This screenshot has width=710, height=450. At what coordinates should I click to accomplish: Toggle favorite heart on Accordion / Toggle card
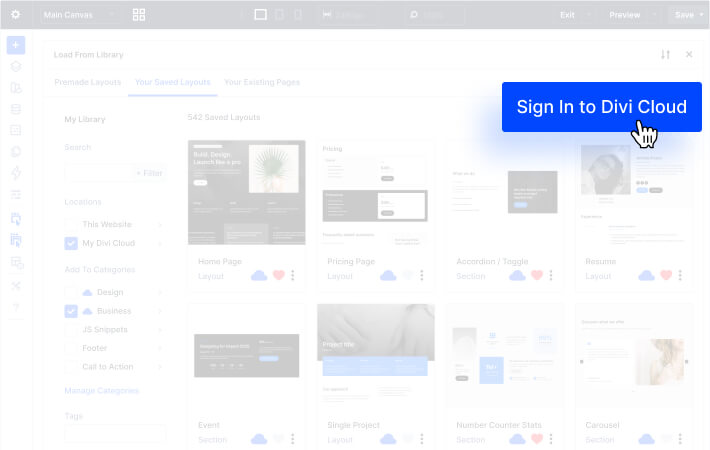[x=537, y=275]
